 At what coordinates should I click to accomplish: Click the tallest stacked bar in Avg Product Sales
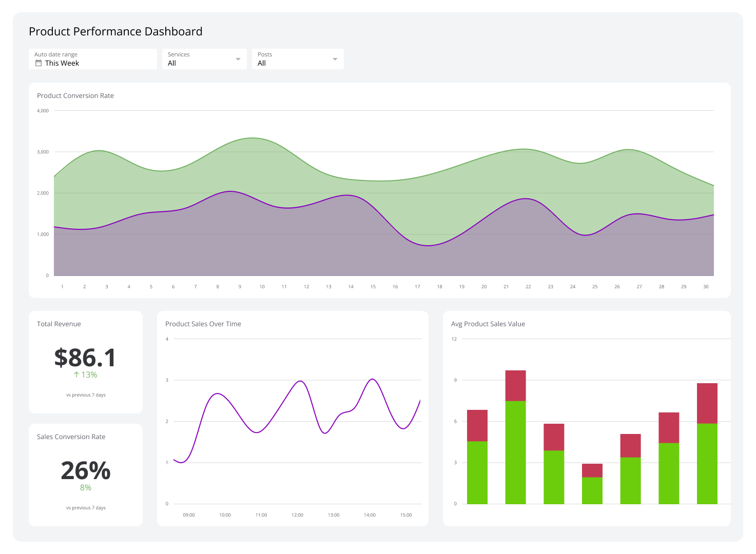click(x=516, y=436)
